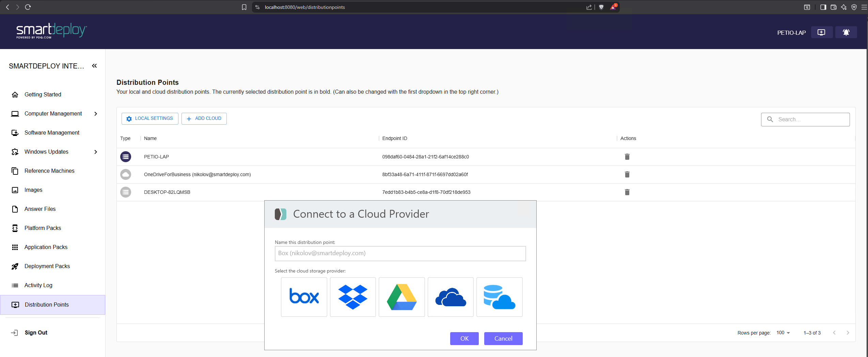868x357 pixels.
Task: Click the distribution point name field
Action: pos(400,253)
